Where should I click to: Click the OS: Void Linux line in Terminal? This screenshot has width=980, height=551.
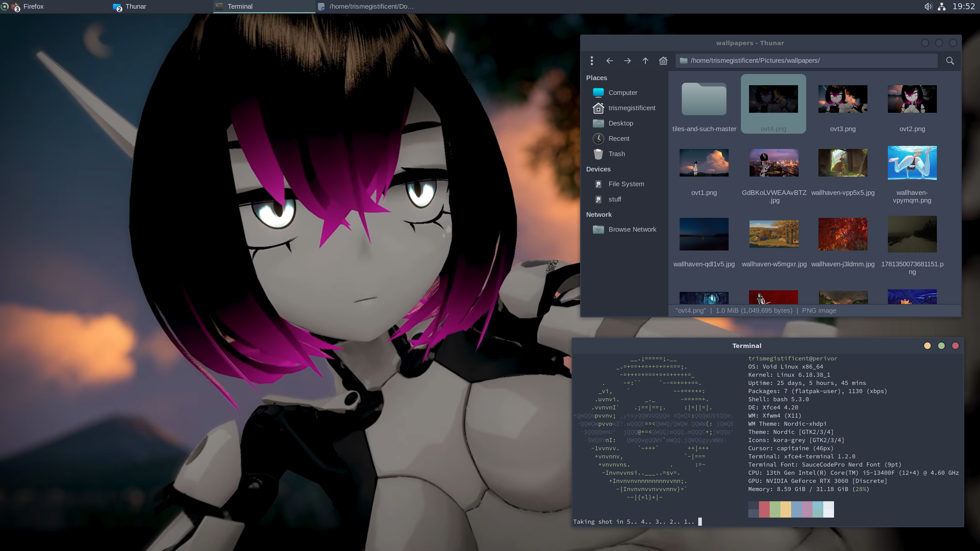click(x=786, y=367)
